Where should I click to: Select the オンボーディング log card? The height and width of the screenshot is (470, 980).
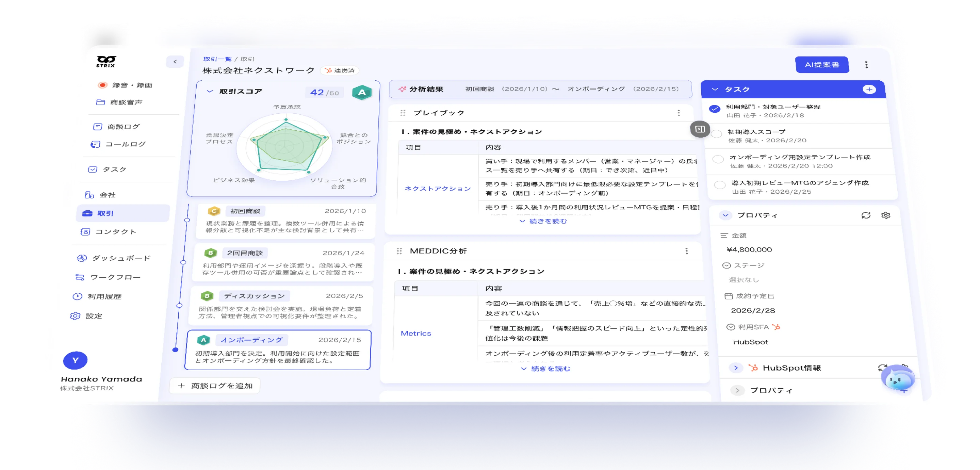(278, 350)
